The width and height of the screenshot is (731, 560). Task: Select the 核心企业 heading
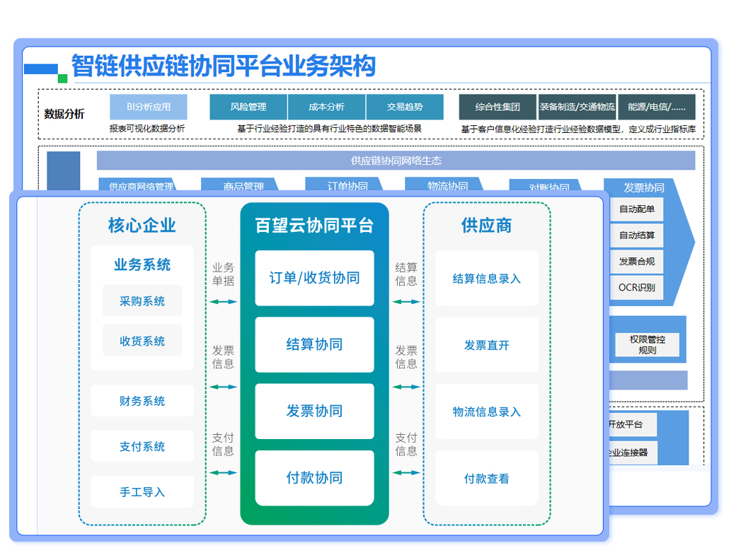[142, 226]
